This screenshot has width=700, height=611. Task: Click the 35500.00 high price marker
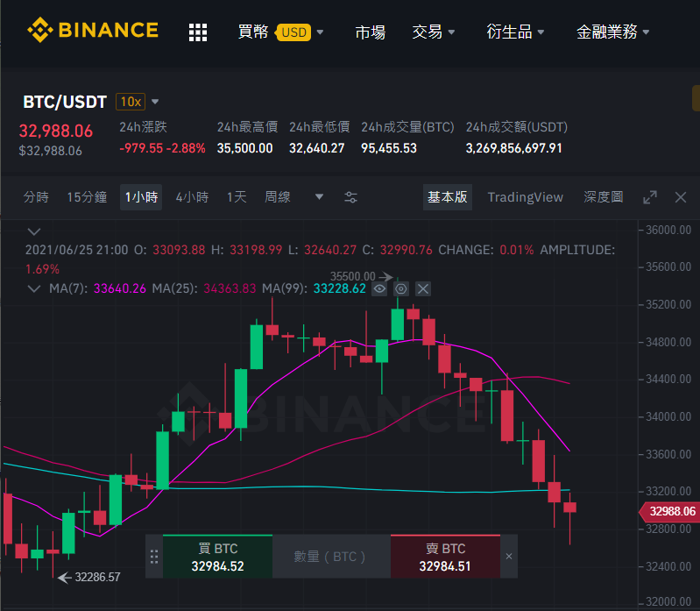[x=361, y=276]
